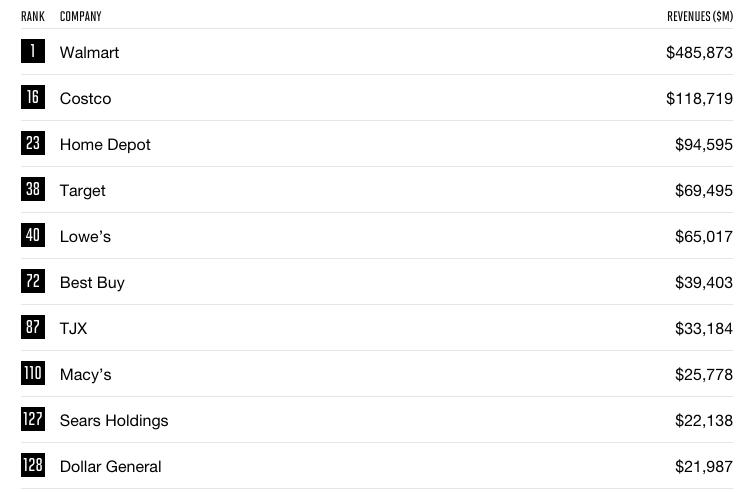Select the rank 72 badge

33,281
